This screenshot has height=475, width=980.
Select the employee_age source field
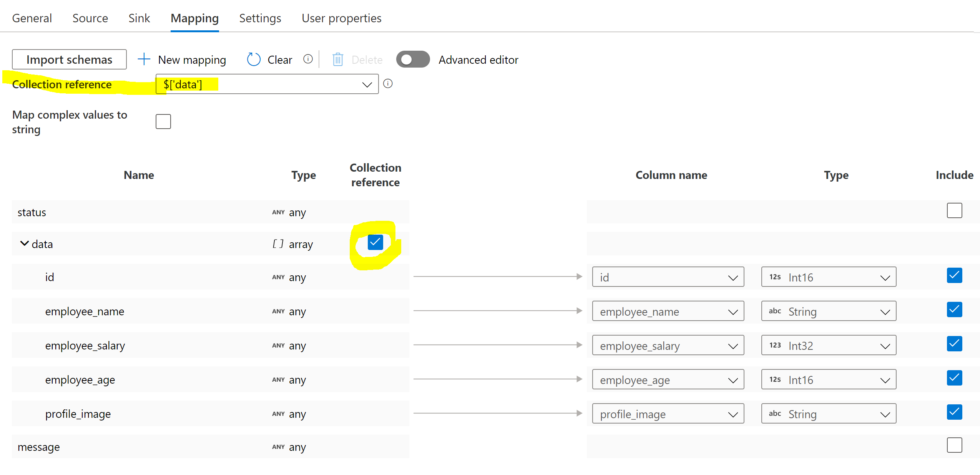[80, 380]
